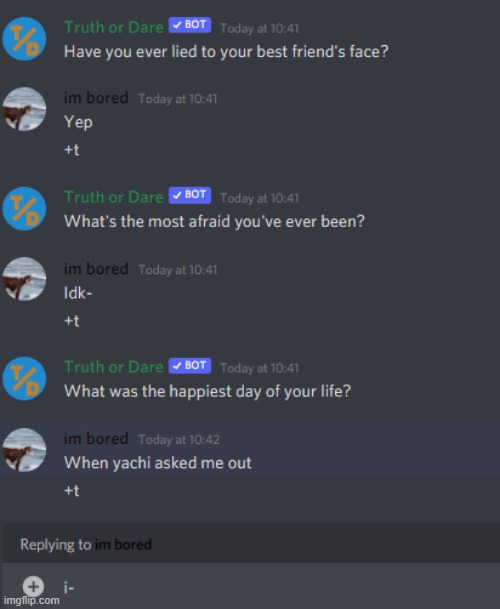This screenshot has height=609, width=500.
Task: Select 'When yachi asked me out' message
Action: pyautogui.click(x=158, y=463)
